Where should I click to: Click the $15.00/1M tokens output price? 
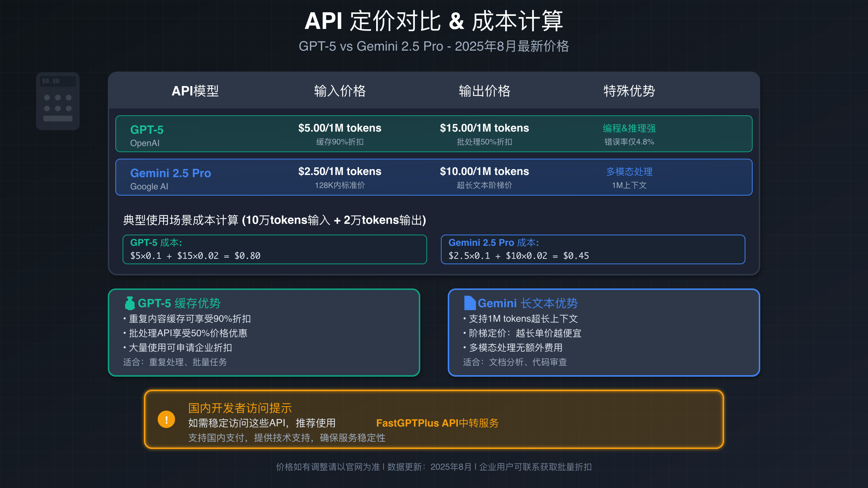pyautogui.click(x=485, y=128)
